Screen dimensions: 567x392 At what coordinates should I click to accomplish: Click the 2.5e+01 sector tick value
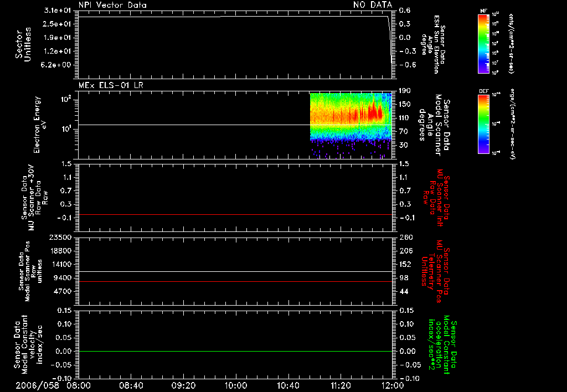57,24
